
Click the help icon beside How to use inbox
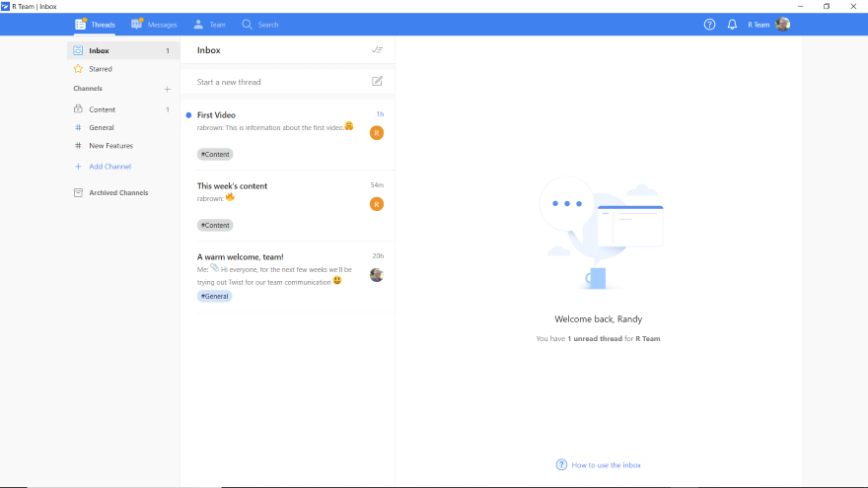tap(561, 464)
